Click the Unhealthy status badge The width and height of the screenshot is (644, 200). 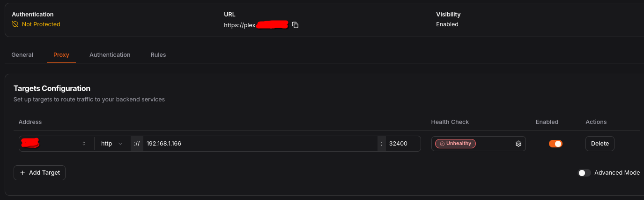click(x=455, y=144)
